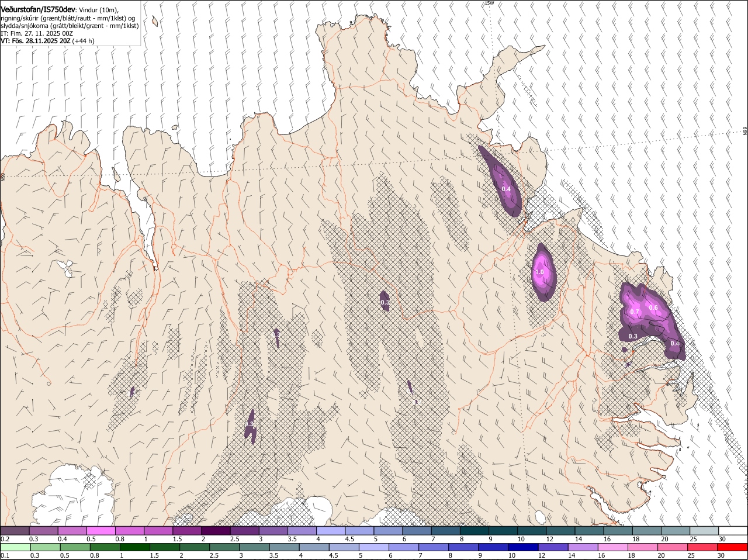Image resolution: width=748 pixels, height=560 pixels.
Task: Click the 1.0 value on the magenta patch
Action: point(539,272)
